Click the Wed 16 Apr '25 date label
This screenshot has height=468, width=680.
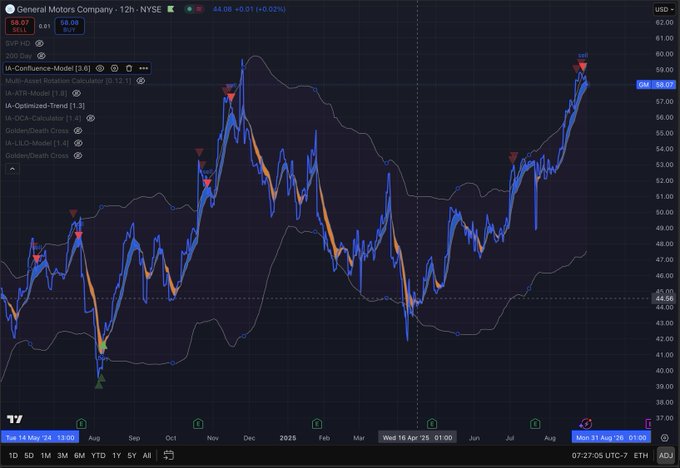click(417, 438)
